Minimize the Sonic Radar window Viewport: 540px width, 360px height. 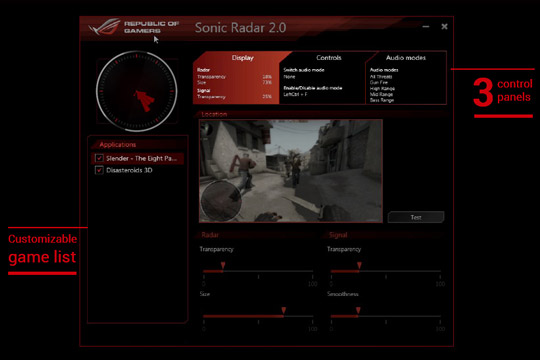point(426,27)
